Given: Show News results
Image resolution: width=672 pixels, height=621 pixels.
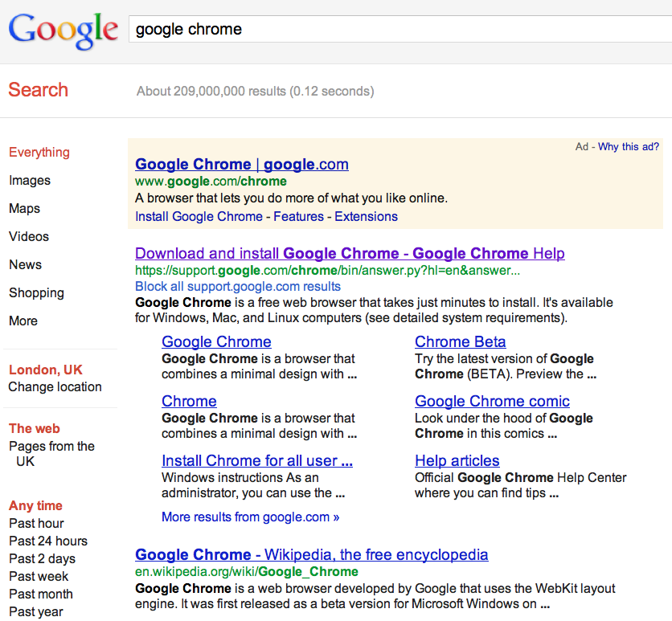Looking at the screenshot, I should click(x=25, y=264).
